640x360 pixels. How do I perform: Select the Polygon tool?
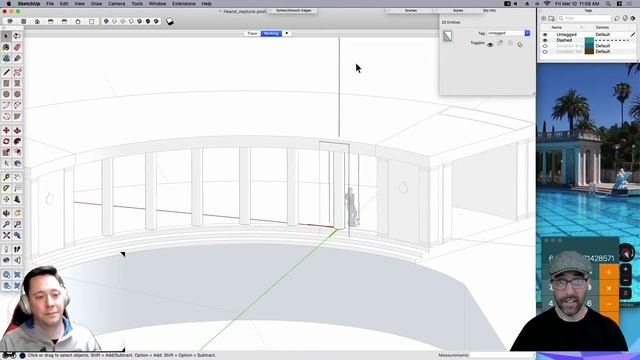click(17, 94)
